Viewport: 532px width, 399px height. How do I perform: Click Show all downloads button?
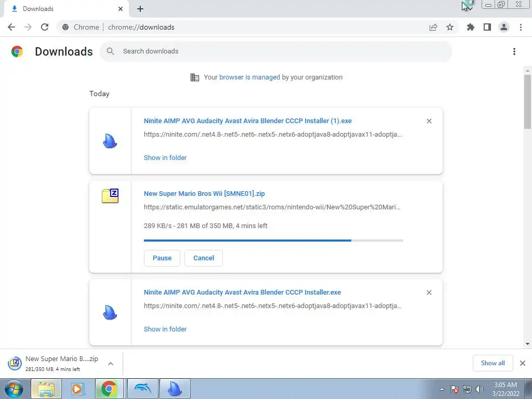(493, 363)
